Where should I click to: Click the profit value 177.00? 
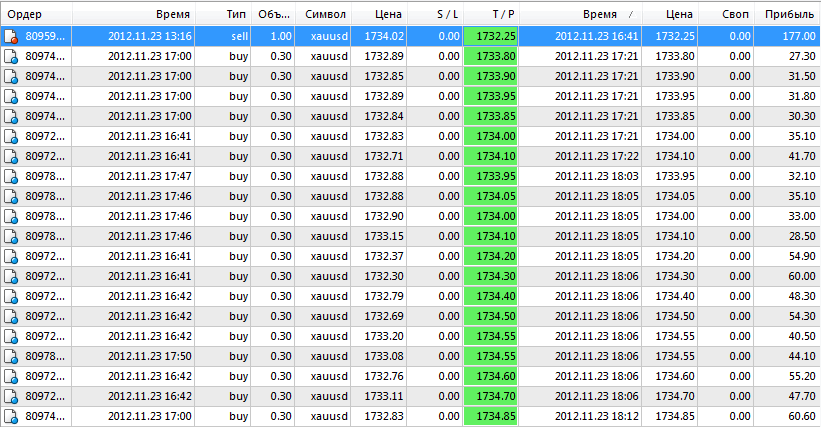coord(799,37)
